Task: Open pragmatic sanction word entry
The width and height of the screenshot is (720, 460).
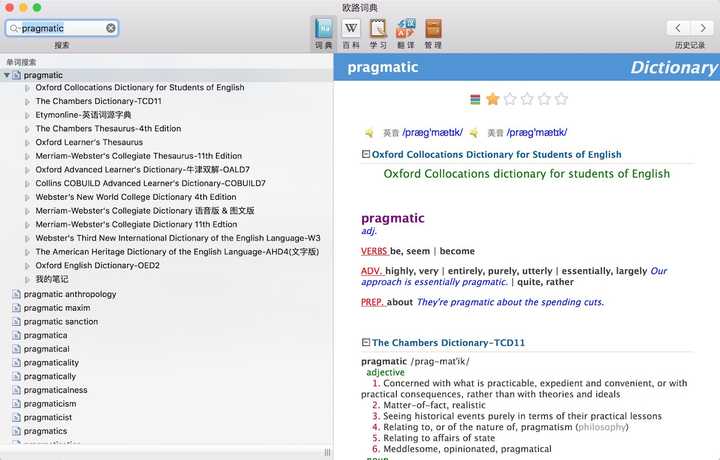Action: tap(61, 322)
